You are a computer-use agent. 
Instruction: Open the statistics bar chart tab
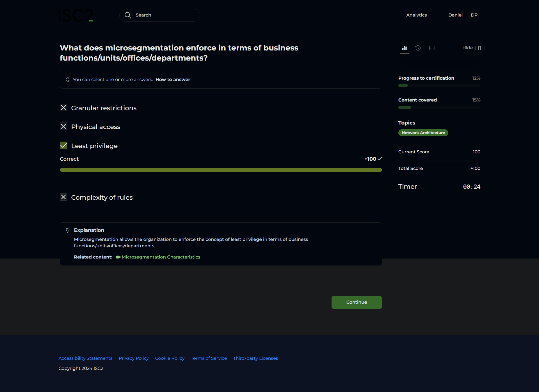[x=404, y=48]
